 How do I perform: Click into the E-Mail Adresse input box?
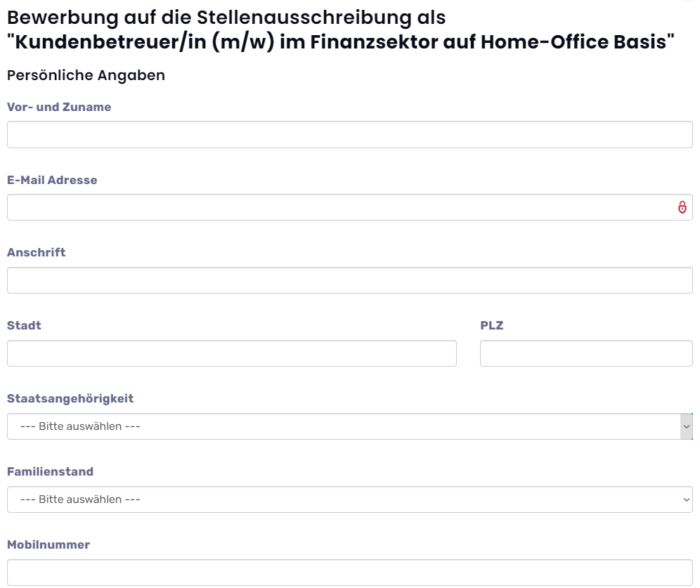point(349,207)
